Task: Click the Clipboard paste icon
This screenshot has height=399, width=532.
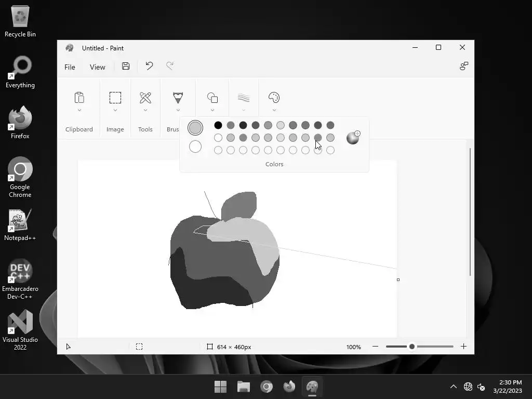Action: point(79,98)
